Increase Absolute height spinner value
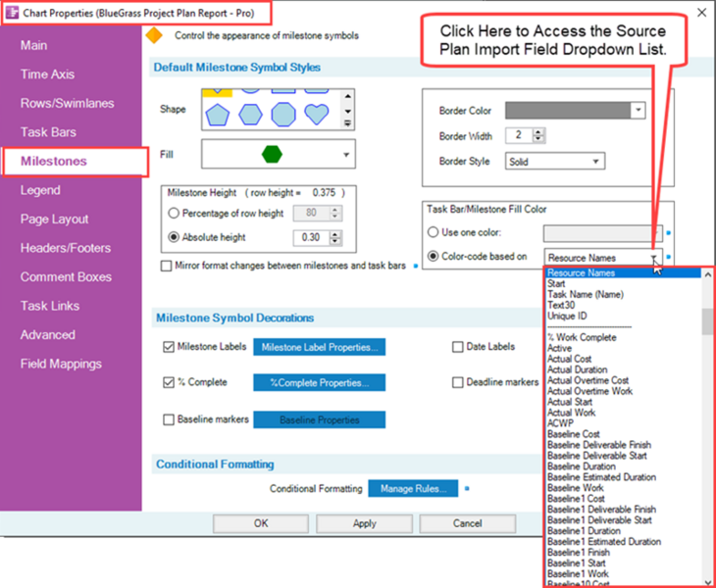This screenshot has height=588, width=716. pyautogui.click(x=335, y=234)
